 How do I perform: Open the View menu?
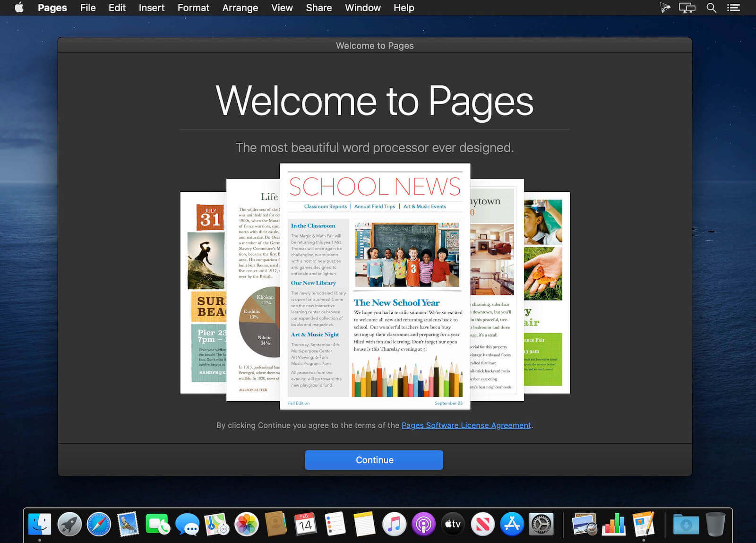(282, 8)
